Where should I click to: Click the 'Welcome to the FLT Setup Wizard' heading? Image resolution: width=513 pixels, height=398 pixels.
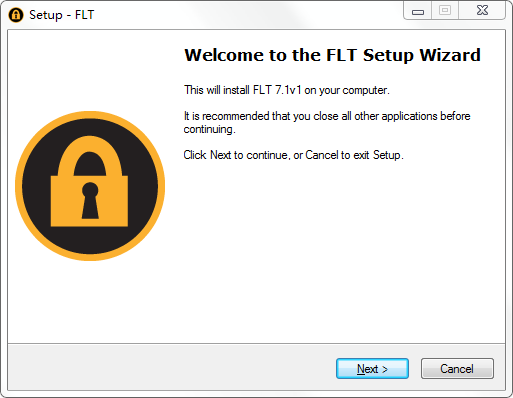332,55
